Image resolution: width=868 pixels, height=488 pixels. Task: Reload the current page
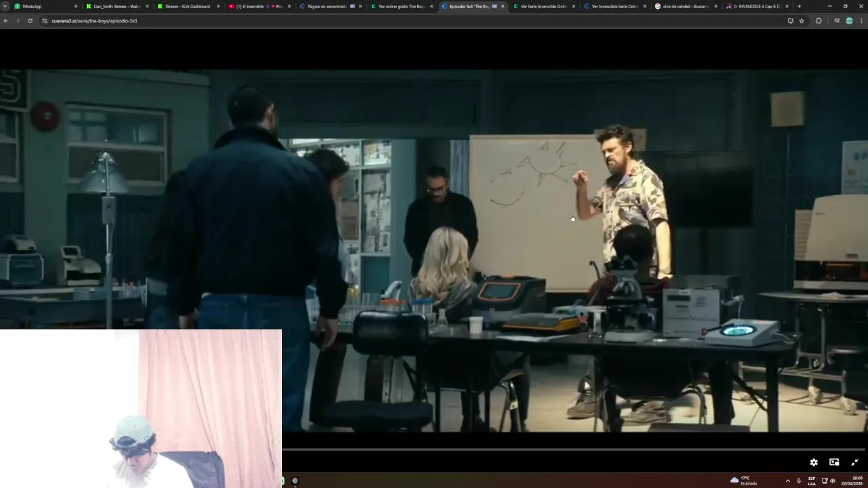[x=30, y=21]
